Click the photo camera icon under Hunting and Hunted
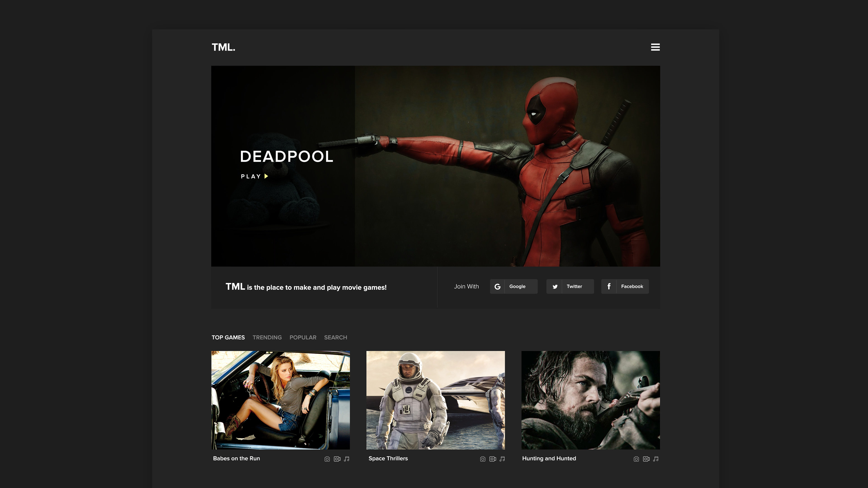The image size is (868, 488). coord(636,459)
